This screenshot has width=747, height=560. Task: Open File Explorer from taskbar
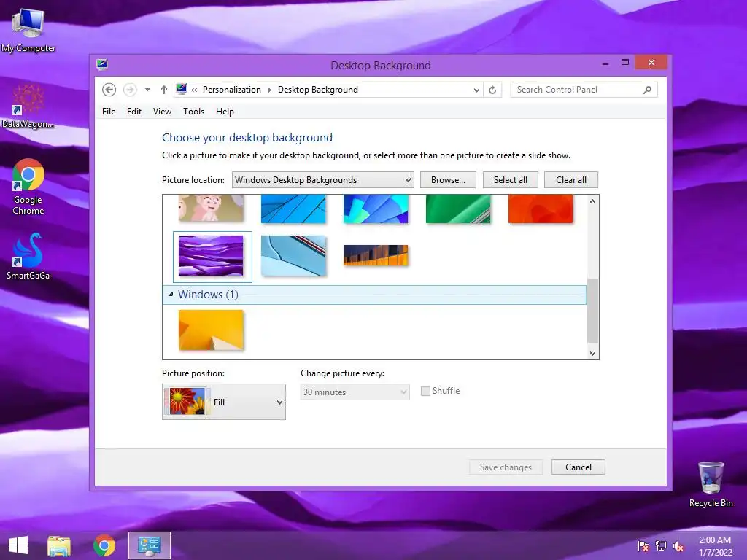pos(59,545)
